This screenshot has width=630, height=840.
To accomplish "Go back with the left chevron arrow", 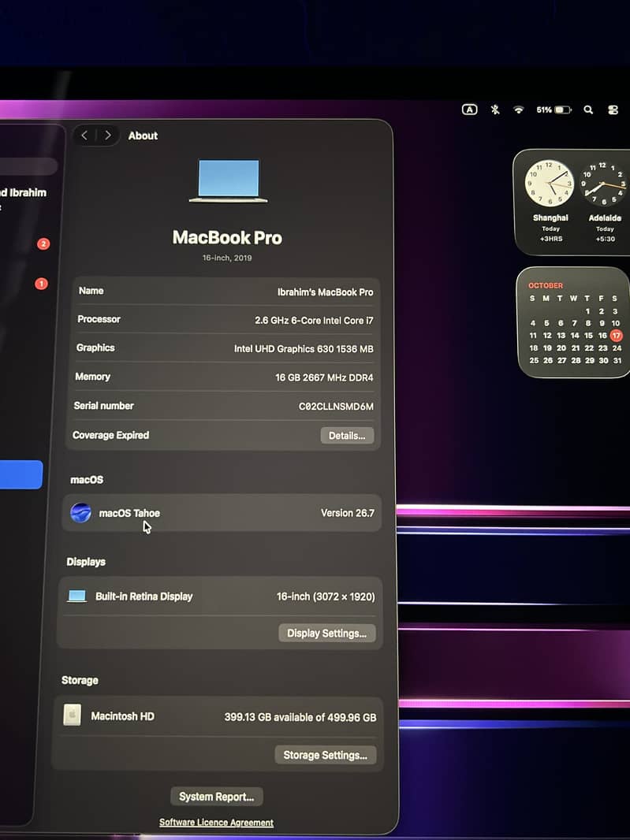I will (x=84, y=136).
